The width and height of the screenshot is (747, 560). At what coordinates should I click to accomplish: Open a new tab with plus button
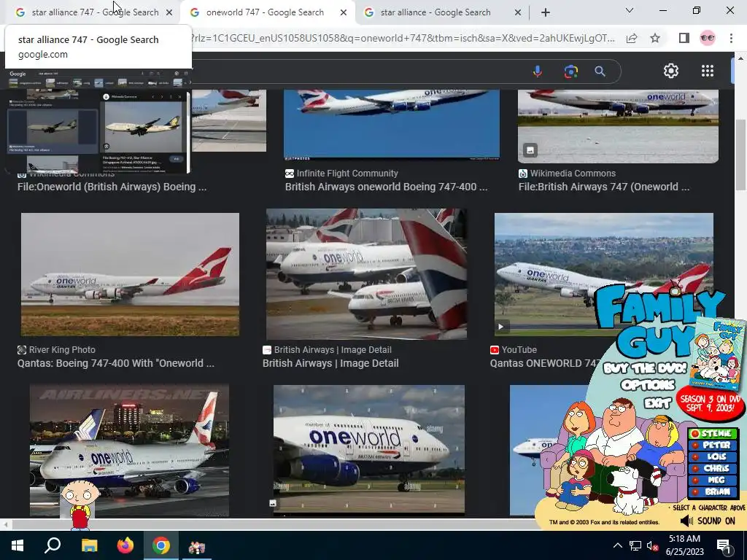click(x=546, y=12)
